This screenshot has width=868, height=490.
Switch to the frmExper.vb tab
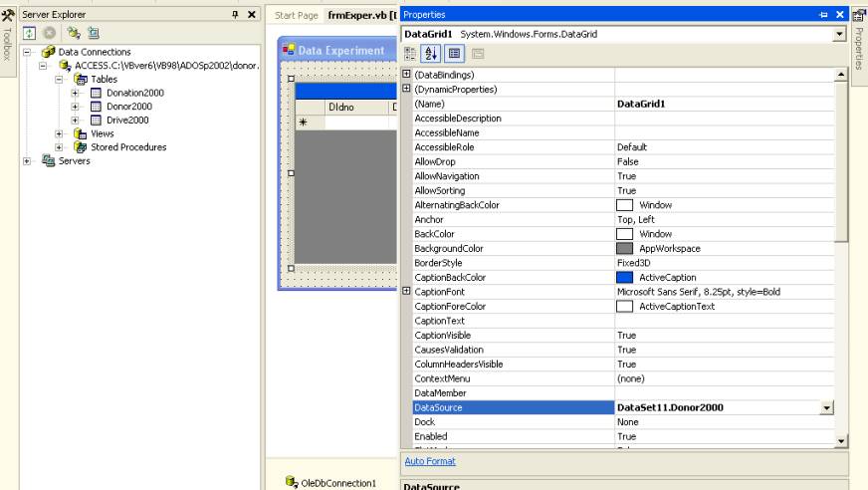[x=361, y=16]
